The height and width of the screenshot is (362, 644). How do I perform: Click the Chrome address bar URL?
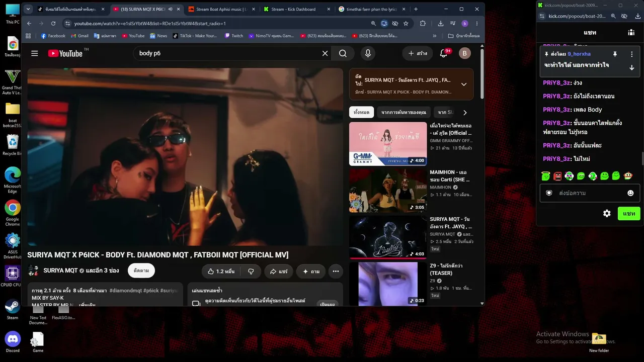click(x=149, y=23)
